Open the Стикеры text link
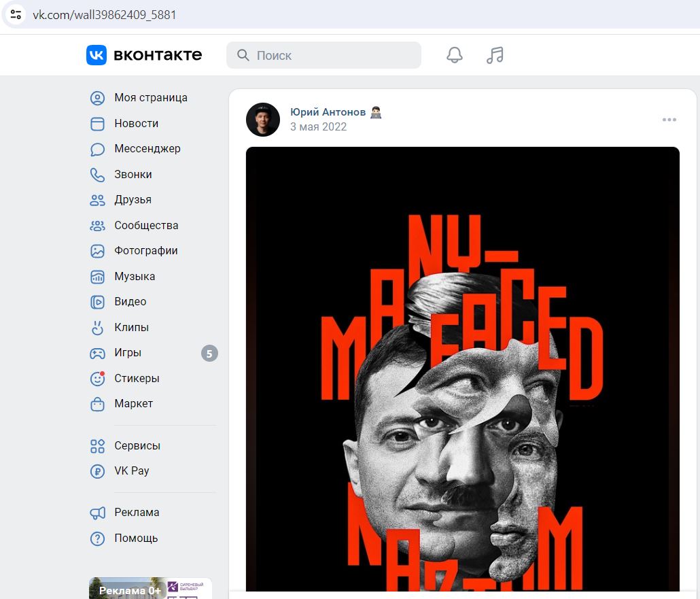 click(137, 378)
